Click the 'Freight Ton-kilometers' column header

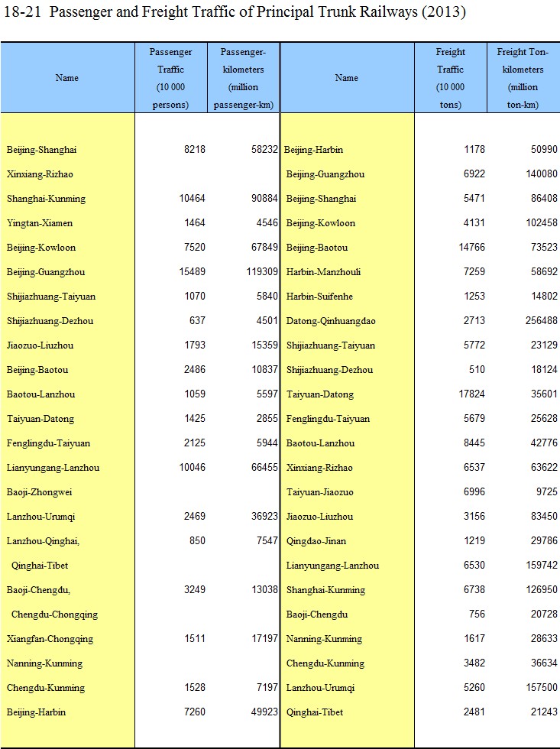(523, 78)
